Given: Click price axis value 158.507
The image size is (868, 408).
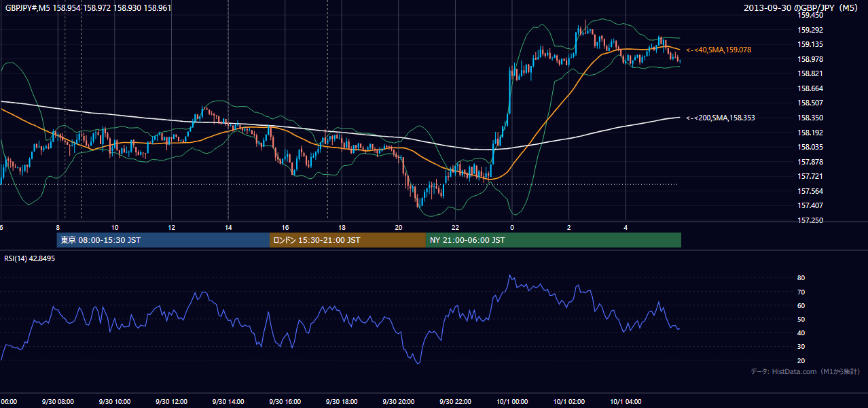Looking at the screenshot, I should 812,103.
